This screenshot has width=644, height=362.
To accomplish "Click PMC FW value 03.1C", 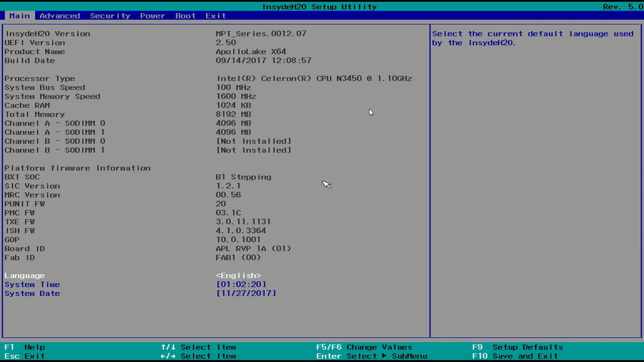I will 228,213.
